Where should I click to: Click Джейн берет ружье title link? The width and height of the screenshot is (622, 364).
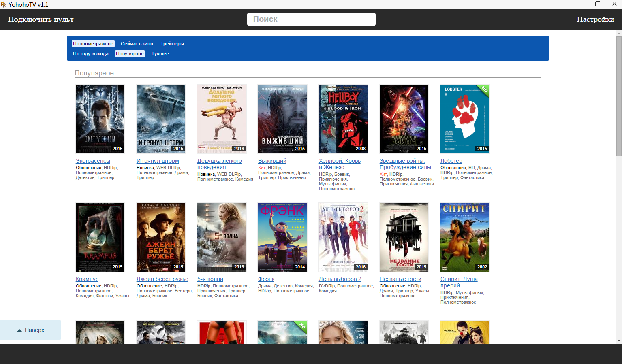coord(162,279)
